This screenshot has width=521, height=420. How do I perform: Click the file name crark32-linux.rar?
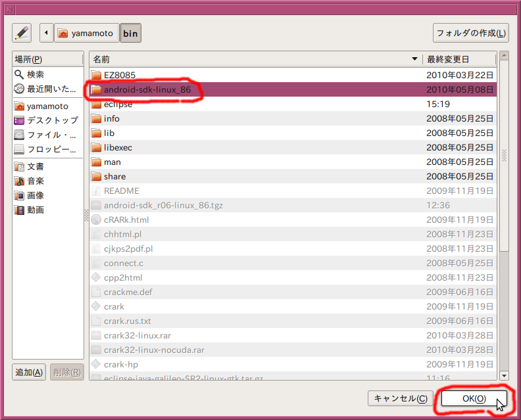[x=137, y=336]
